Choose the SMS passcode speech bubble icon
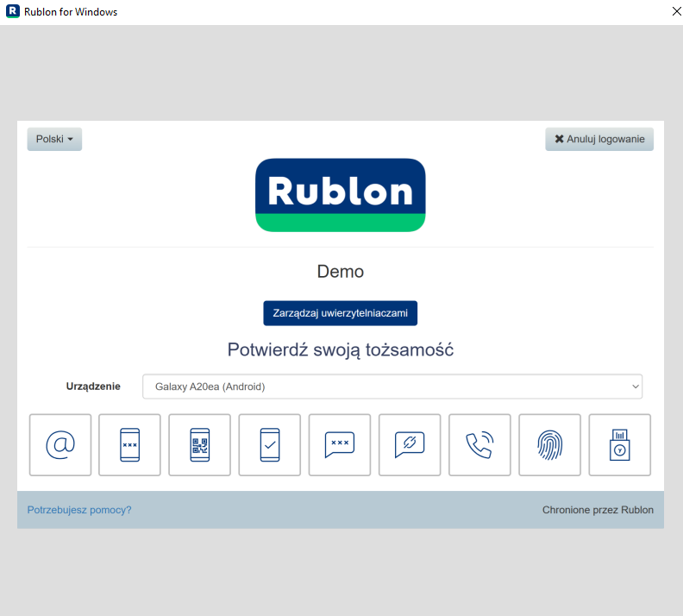The height and width of the screenshot is (616, 683). pos(339,445)
